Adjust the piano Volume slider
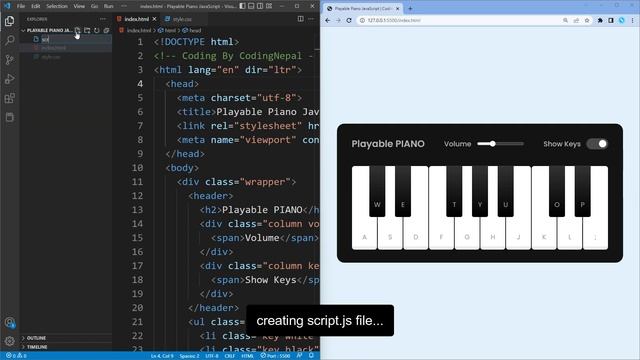 tap(500, 144)
